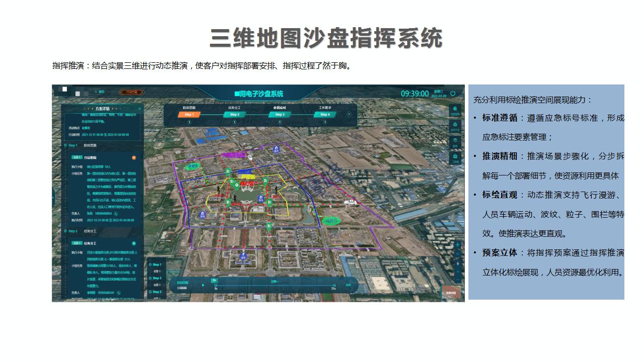Switch to orange Step 1 tab

click(x=189, y=115)
